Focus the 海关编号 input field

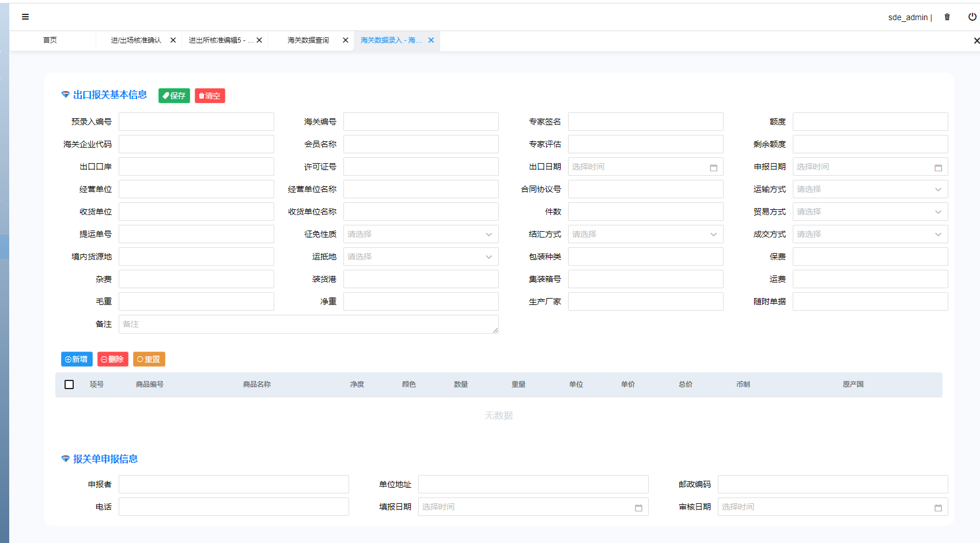point(421,122)
